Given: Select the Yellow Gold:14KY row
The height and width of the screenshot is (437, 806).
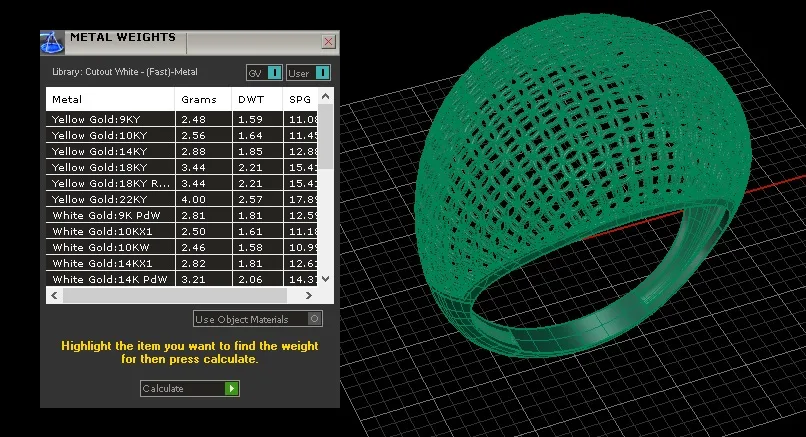Looking at the screenshot, I should point(182,151).
